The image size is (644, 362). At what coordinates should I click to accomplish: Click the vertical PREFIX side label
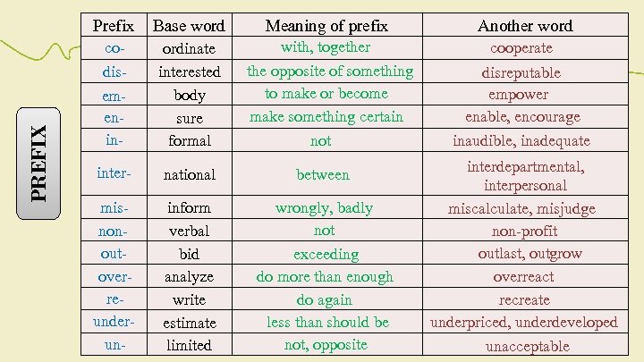[39, 162]
